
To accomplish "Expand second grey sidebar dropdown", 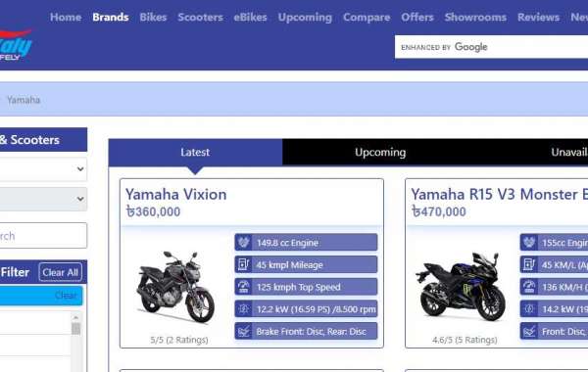I will (x=43, y=199).
